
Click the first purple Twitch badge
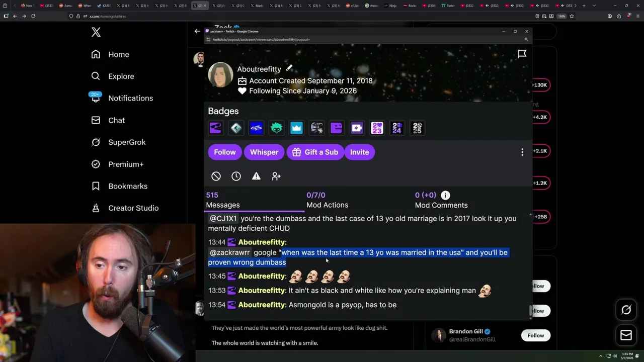point(215,128)
